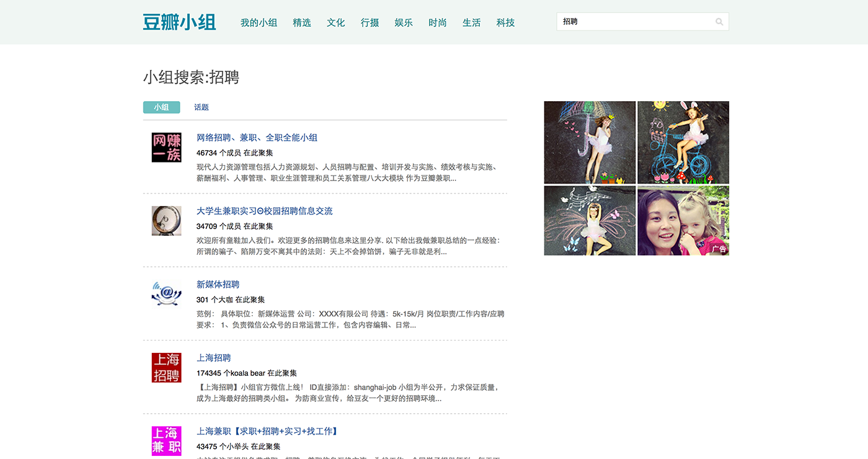Screen dimensions: 868x459
Task: Click the 46734 个成员 在此聚集 text
Action: tap(235, 153)
